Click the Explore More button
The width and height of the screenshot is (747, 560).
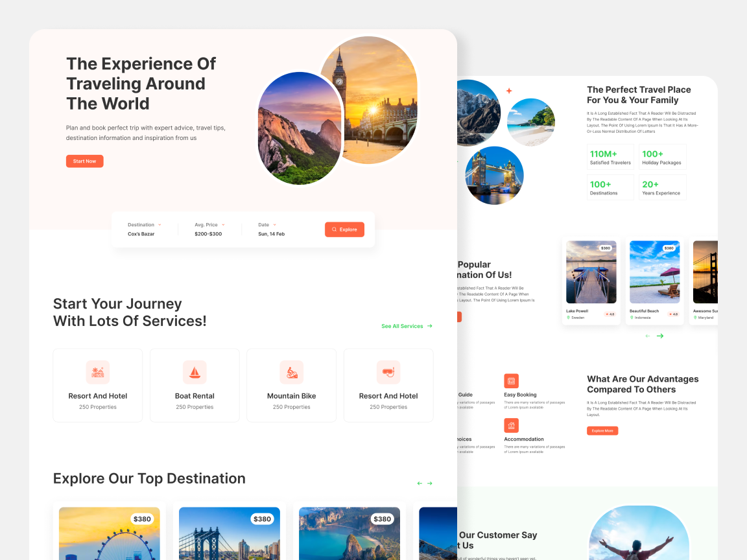[x=602, y=430]
